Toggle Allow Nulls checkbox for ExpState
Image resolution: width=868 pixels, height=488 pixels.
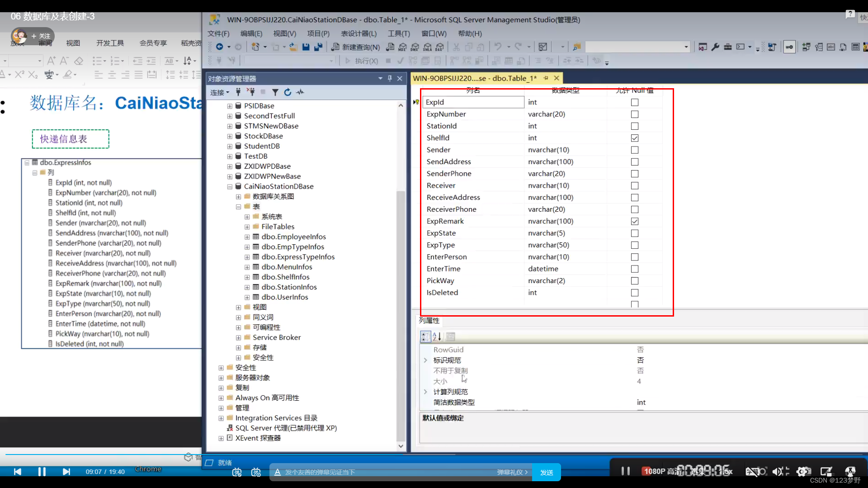pyautogui.click(x=635, y=233)
